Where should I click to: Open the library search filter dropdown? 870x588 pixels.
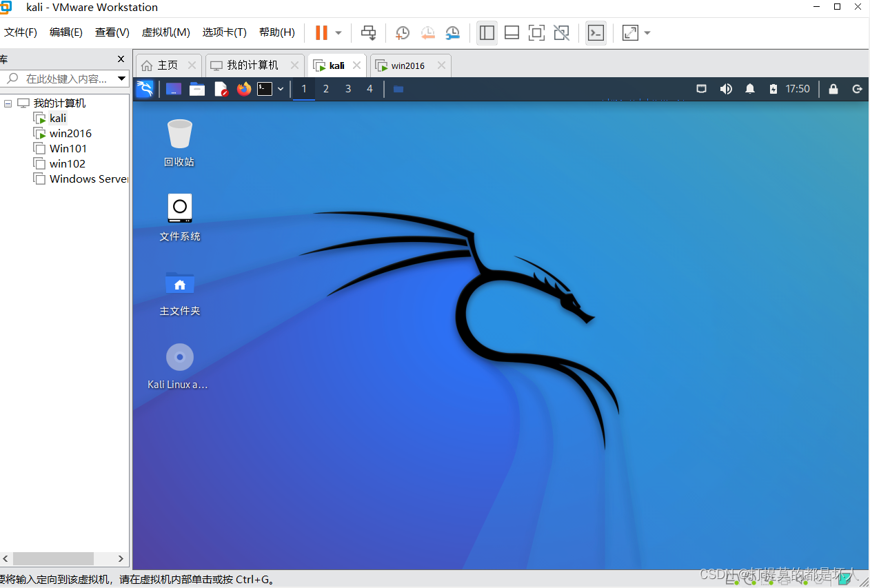[122, 79]
